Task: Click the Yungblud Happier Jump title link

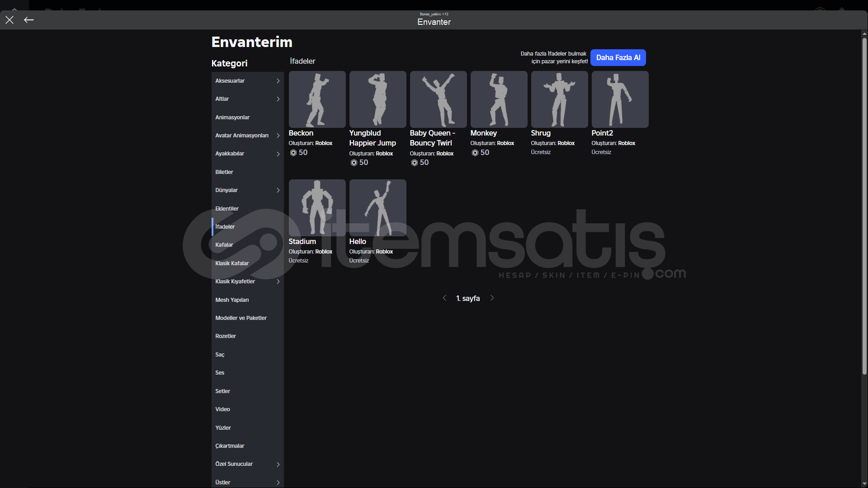Action: pos(373,138)
